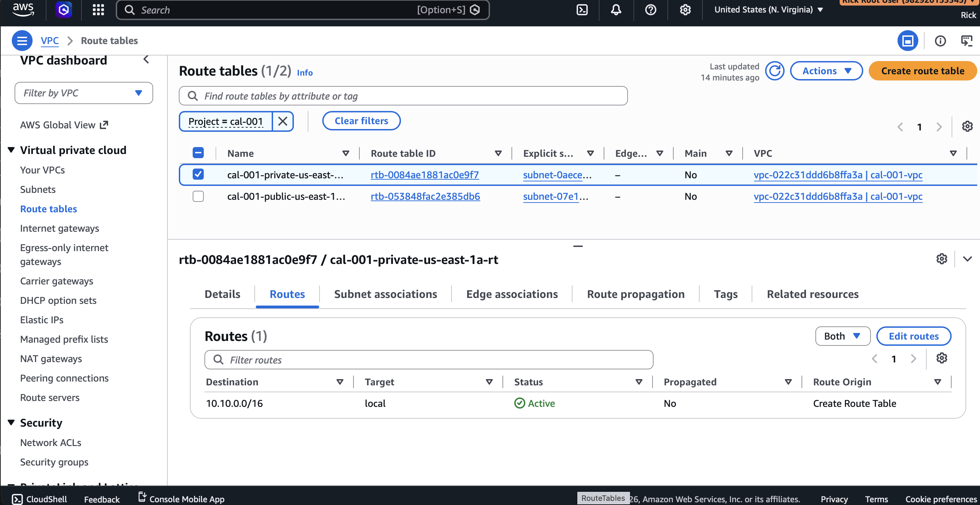This screenshot has width=980, height=505.
Task: Toggle the split panel layout icon
Action: [x=908, y=40]
